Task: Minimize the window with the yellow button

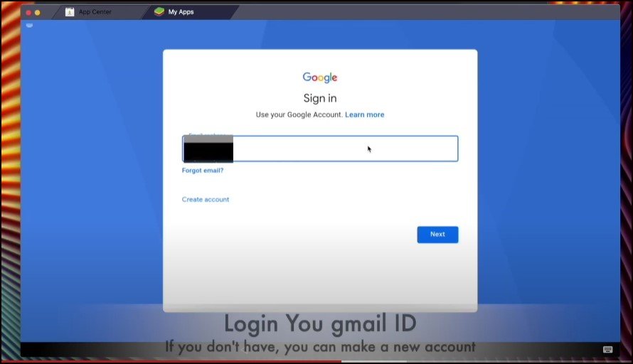Action: (38, 13)
